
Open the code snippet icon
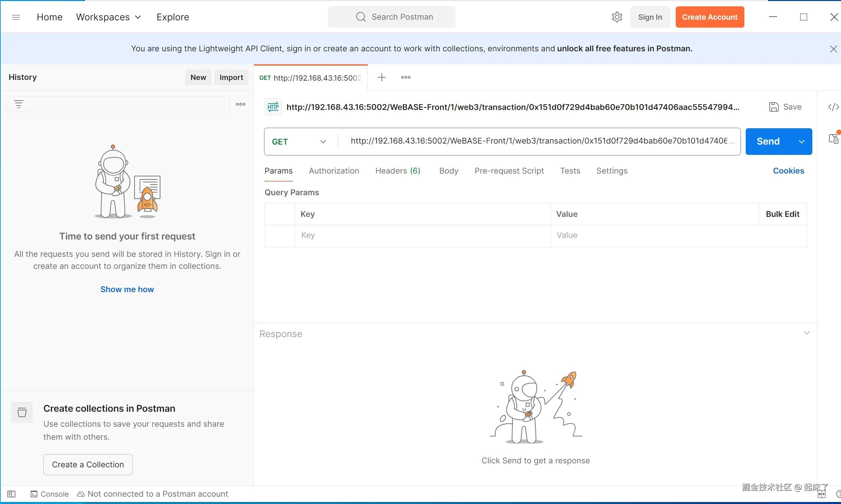pos(833,107)
